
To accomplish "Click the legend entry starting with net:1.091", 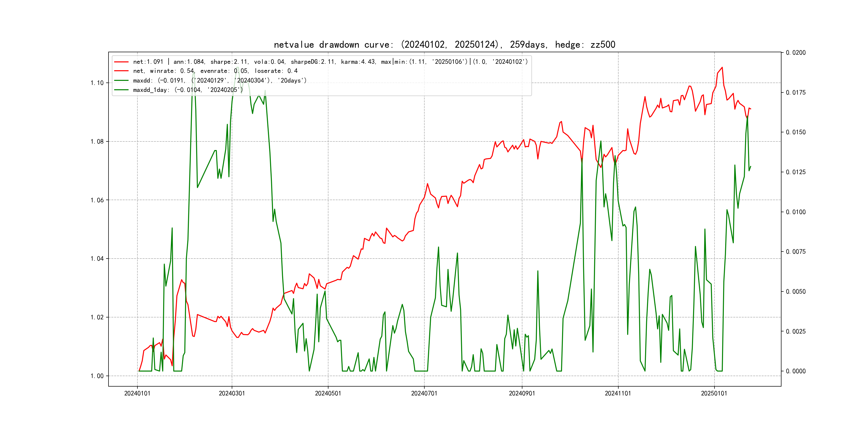I will 330,62.
